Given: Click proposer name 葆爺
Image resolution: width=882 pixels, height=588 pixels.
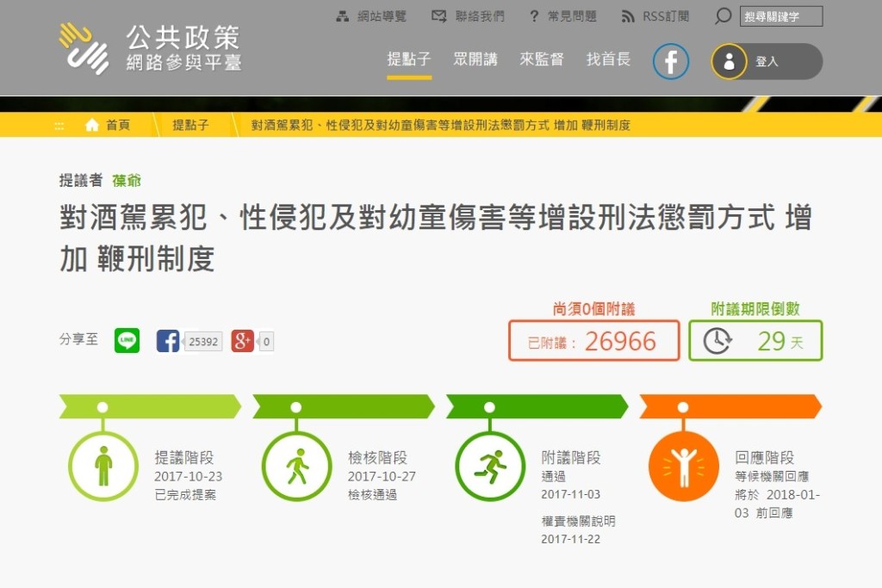Looking at the screenshot, I should (x=127, y=180).
